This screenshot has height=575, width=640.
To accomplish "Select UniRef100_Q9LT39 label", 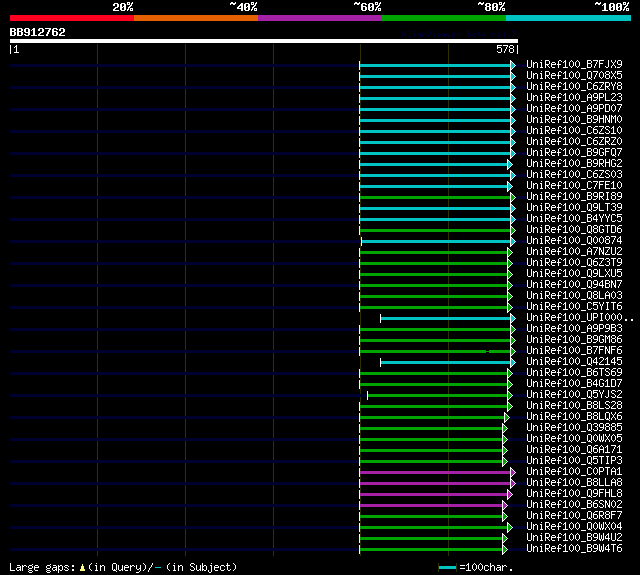I will [574, 208].
